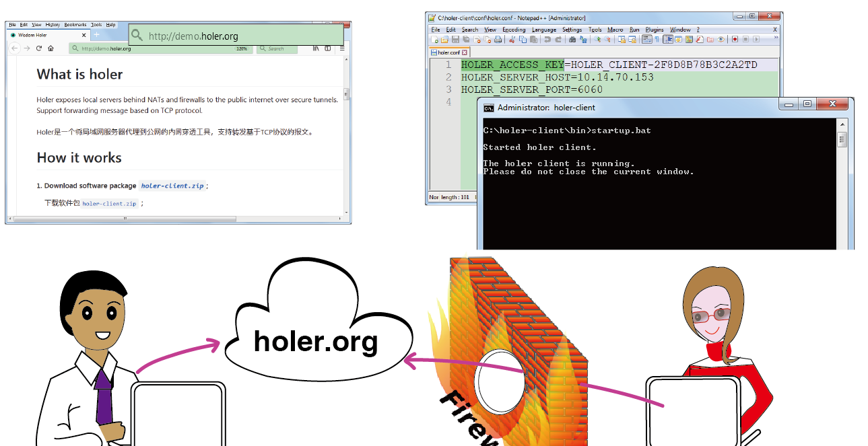
Task: Click Copy icon in Notepad++ toolbar
Action: (523, 39)
